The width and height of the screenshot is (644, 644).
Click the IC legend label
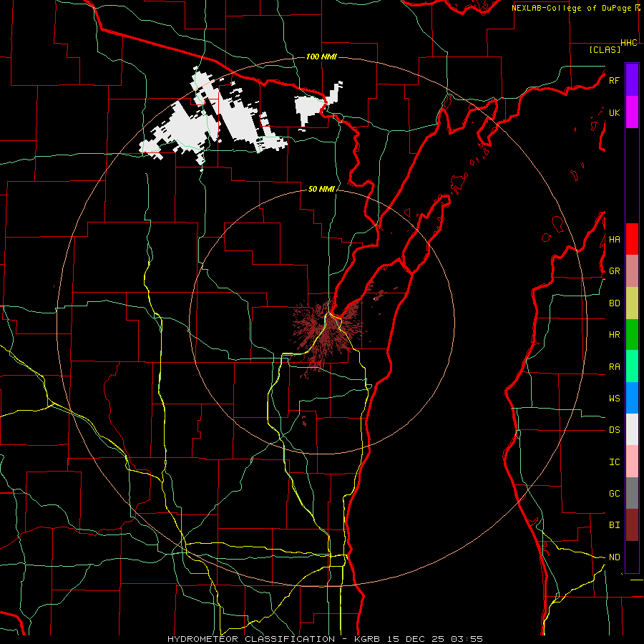point(614,462)
